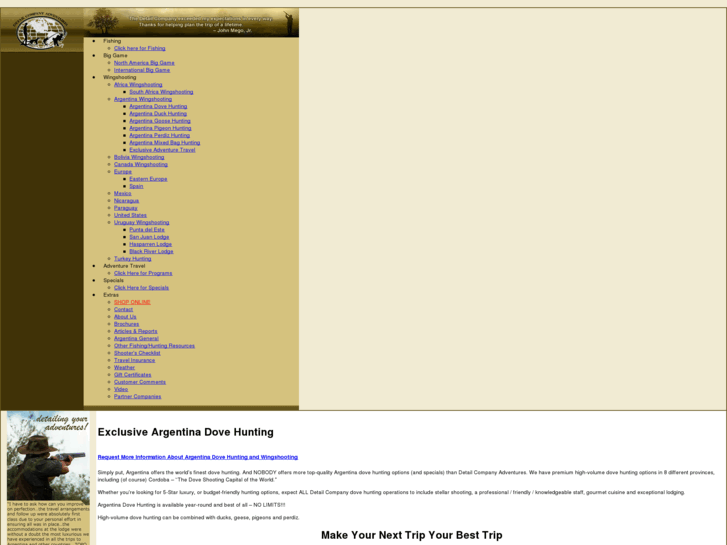The image size is (727, 545).
Task: Open Exclusive Adventure Travel link
Action: [x=162, y=150]
